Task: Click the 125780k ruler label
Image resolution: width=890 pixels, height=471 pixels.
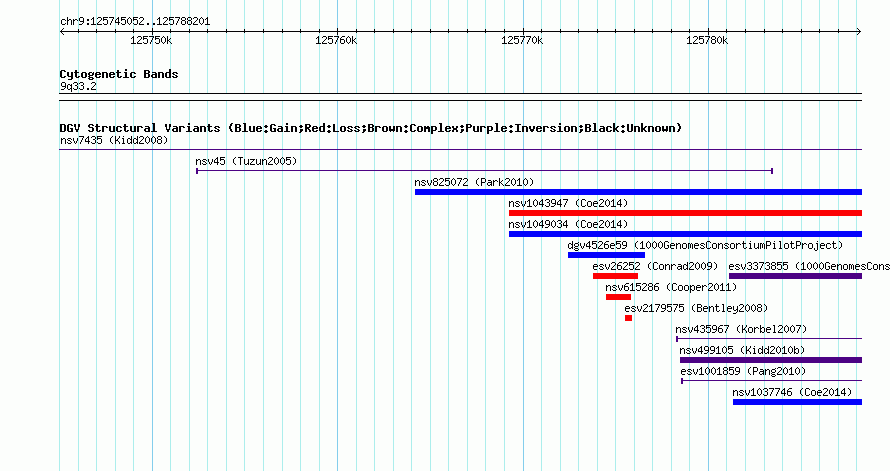Action: [707, 40]
